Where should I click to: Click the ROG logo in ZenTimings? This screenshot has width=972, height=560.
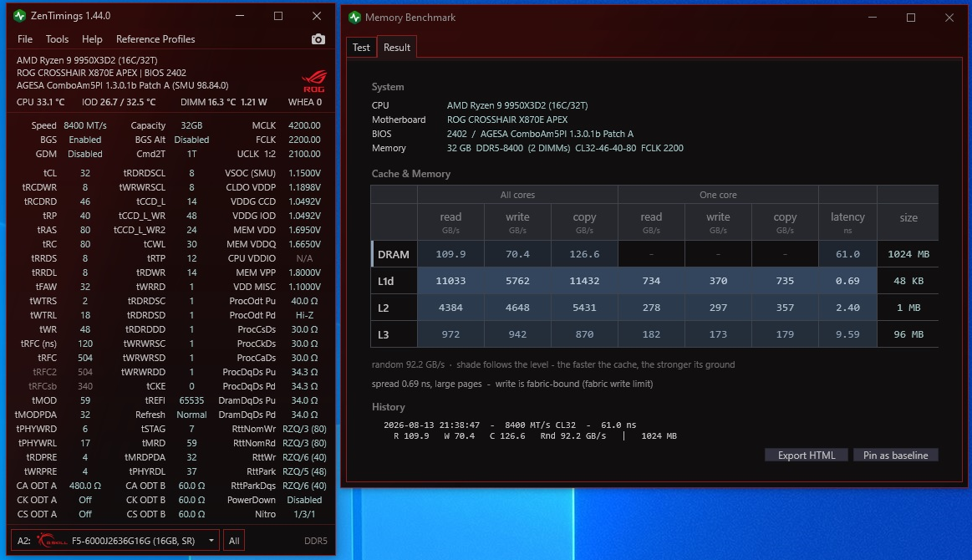(x=313, y=81)
